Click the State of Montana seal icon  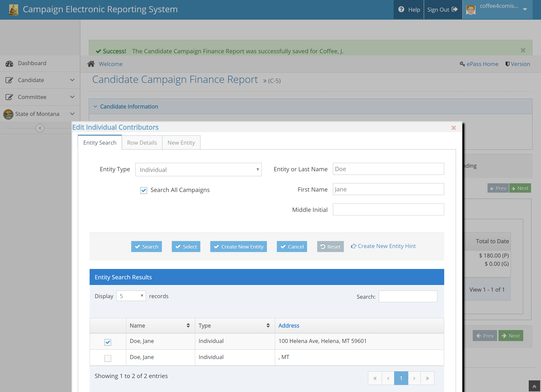tap(8, 114)
